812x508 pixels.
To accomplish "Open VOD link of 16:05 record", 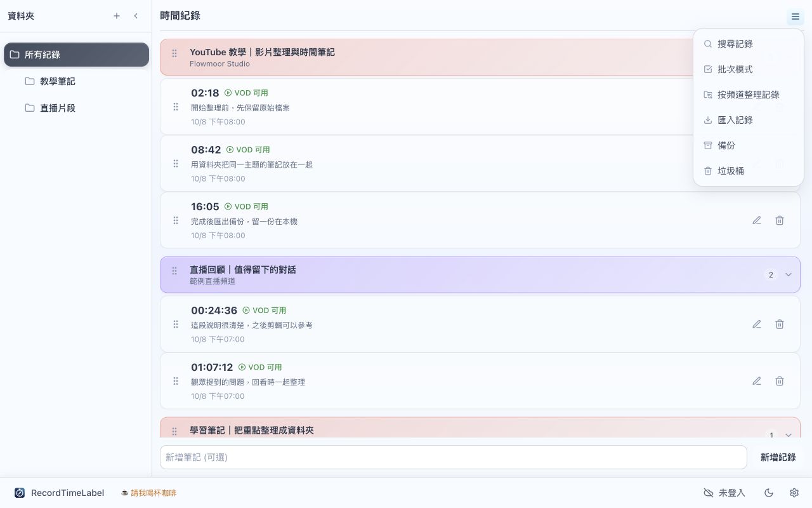I will [x=246, y=206].
